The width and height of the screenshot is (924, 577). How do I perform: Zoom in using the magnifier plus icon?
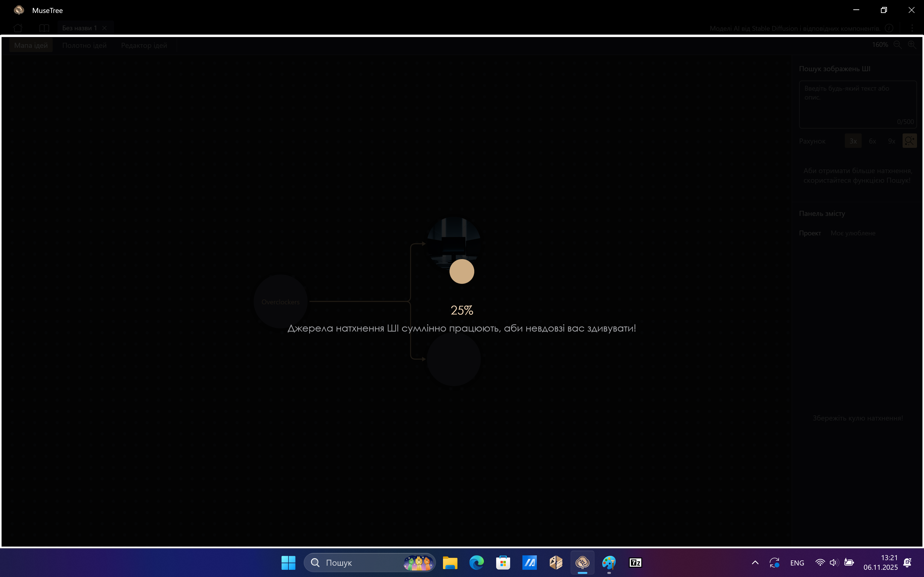pyautogui.click(x=912, y=45)
